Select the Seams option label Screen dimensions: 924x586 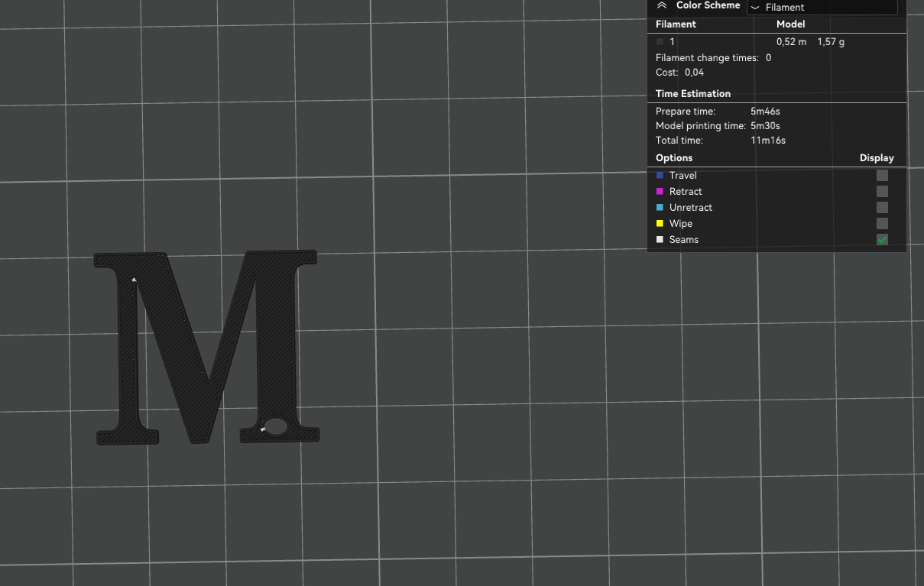[684, 240]
